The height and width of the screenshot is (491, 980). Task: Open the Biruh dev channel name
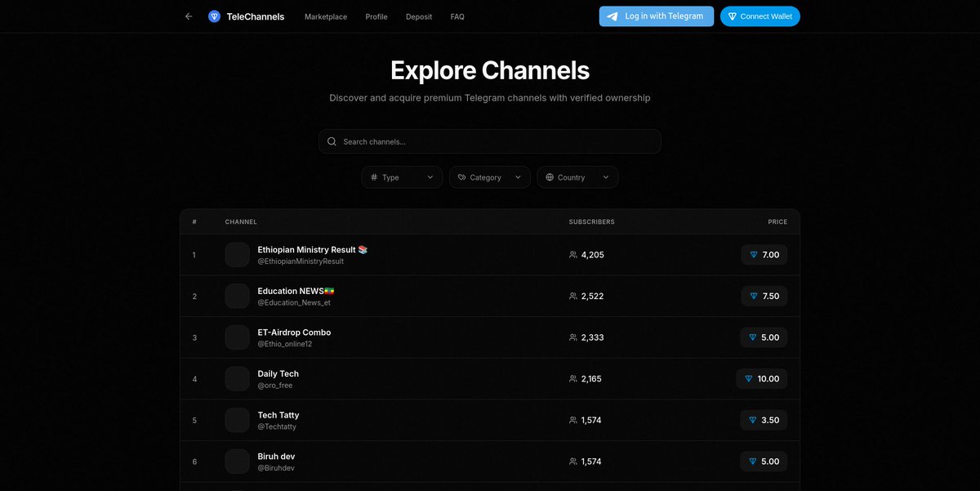[278, 456]
